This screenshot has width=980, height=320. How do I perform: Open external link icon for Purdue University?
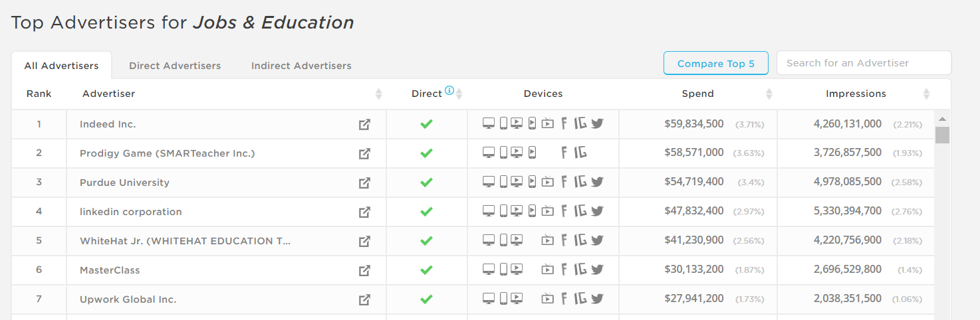pyautogui.click(x=364, y=183)
